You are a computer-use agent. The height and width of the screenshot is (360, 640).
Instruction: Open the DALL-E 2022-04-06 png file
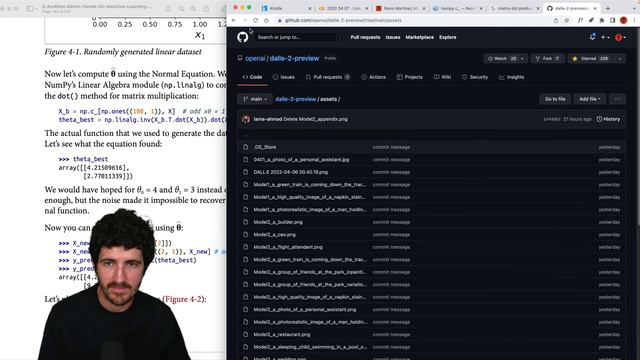291,172
